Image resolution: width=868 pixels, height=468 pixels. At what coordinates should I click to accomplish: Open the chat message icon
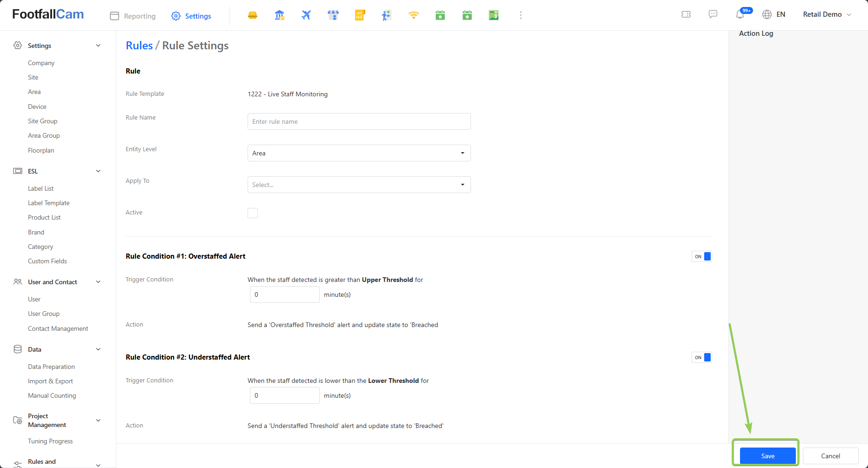[x=713, y=14]
